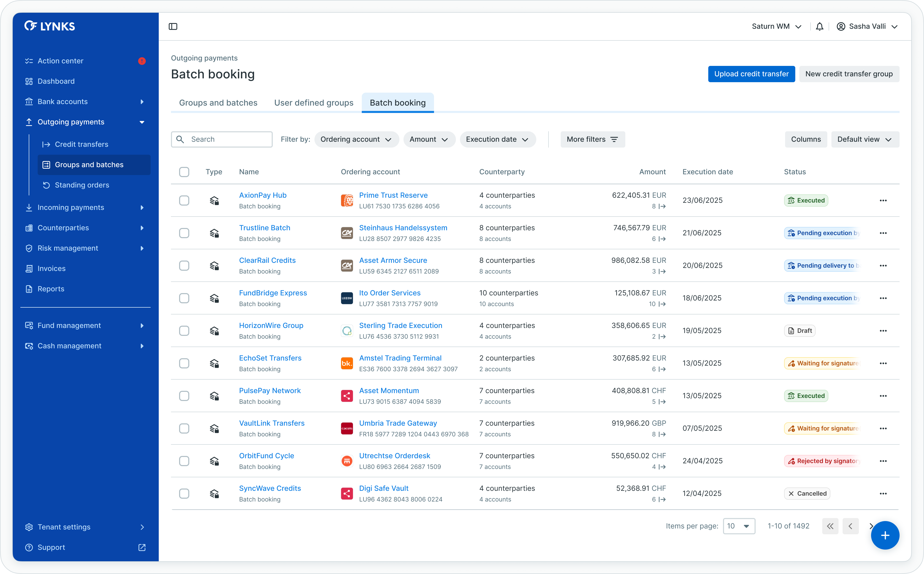The height and width of the screenshot is (574, 924).
Task: Open three-dot menu for SyncWave Credits
Action: [883, 494]
